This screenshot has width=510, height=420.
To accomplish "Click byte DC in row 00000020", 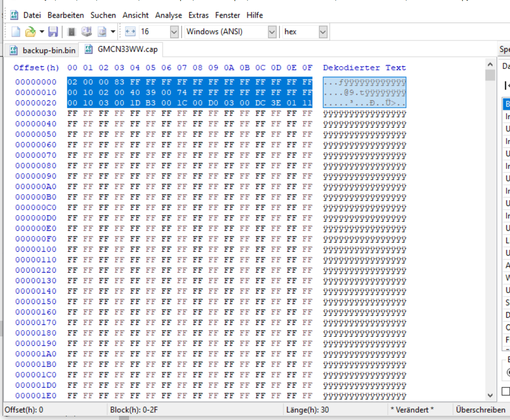I will [260, 103].
